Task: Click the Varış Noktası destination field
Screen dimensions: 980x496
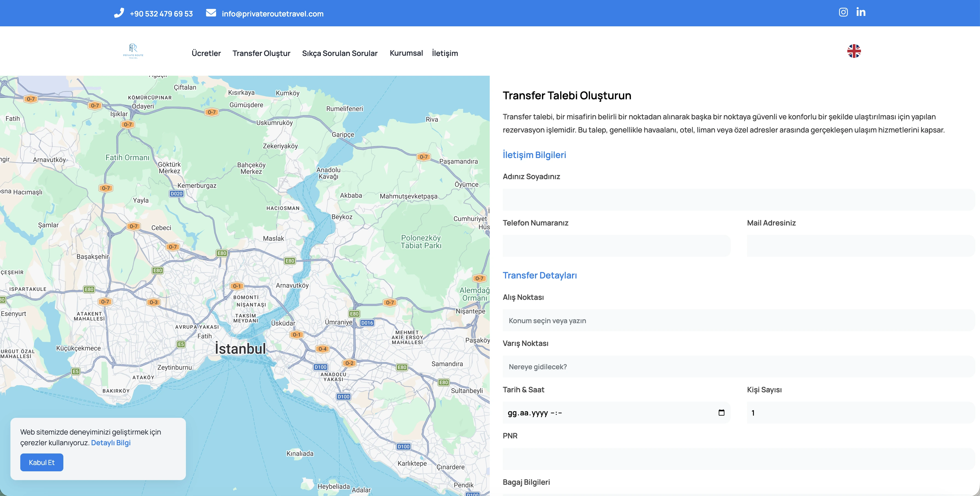Action: (738, 367)
